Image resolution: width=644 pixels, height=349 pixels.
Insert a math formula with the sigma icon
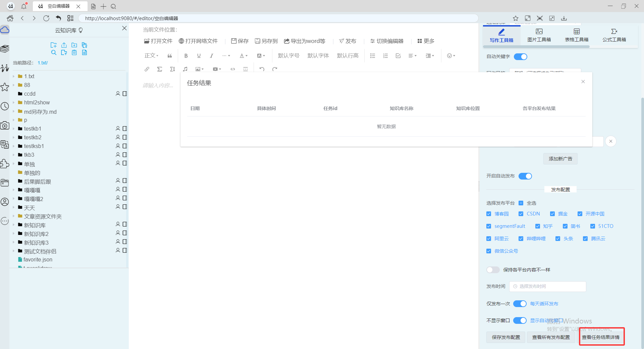click(x=160, y=69)
